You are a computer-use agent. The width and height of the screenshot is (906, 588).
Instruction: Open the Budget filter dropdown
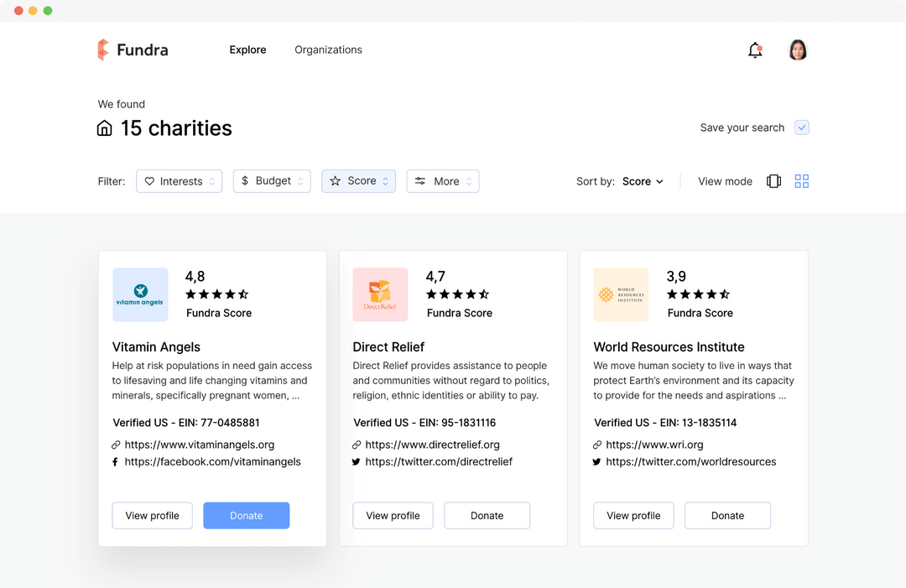tap(272, 181)
